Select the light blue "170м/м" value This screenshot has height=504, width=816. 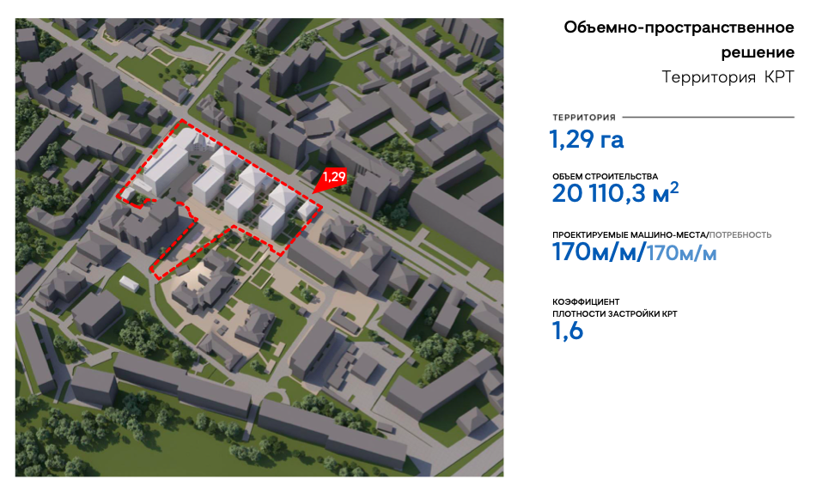(x=681, y=253)
